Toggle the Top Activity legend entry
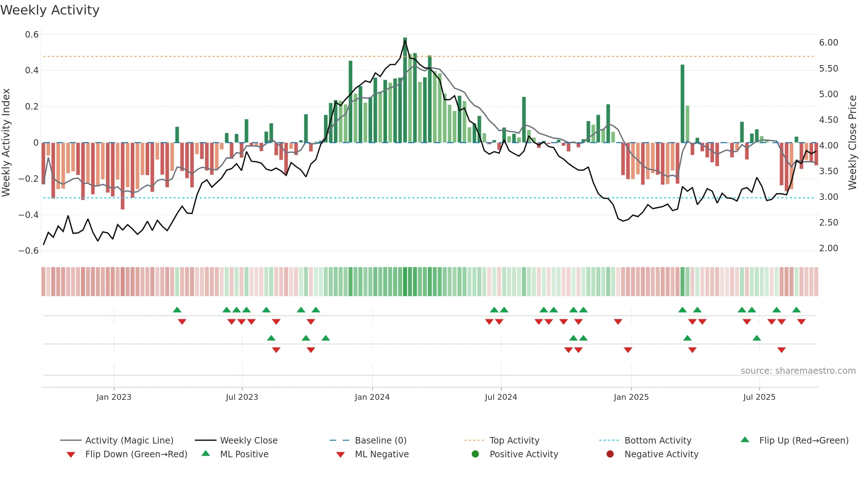Image resolution: width=868 pixels, height=488 pixels. [502, 440]
